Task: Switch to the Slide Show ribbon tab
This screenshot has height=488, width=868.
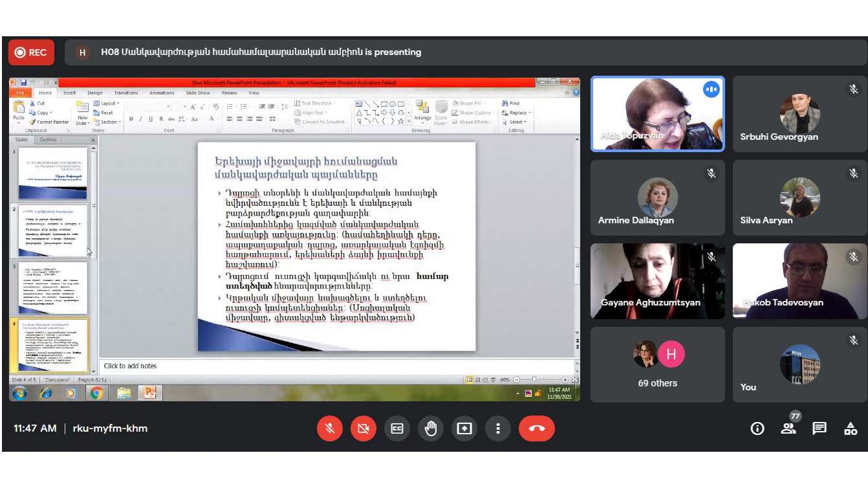Action: [197, 93]
